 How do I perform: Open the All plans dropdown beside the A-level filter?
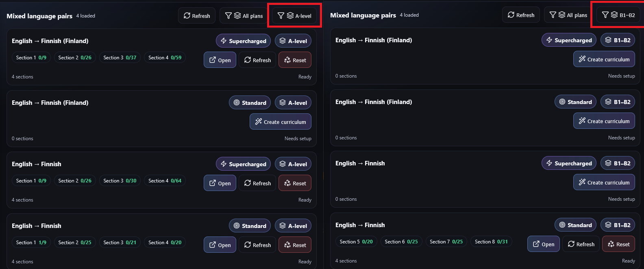click(x=244, y=16)
